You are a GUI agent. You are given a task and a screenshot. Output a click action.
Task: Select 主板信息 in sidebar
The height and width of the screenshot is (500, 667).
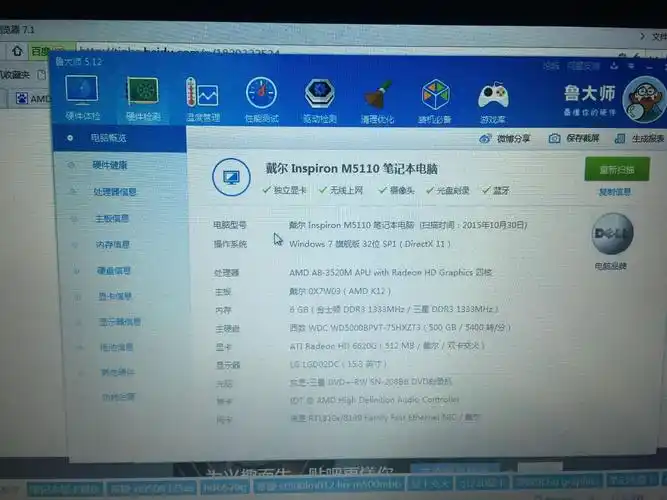click(112, 218)
